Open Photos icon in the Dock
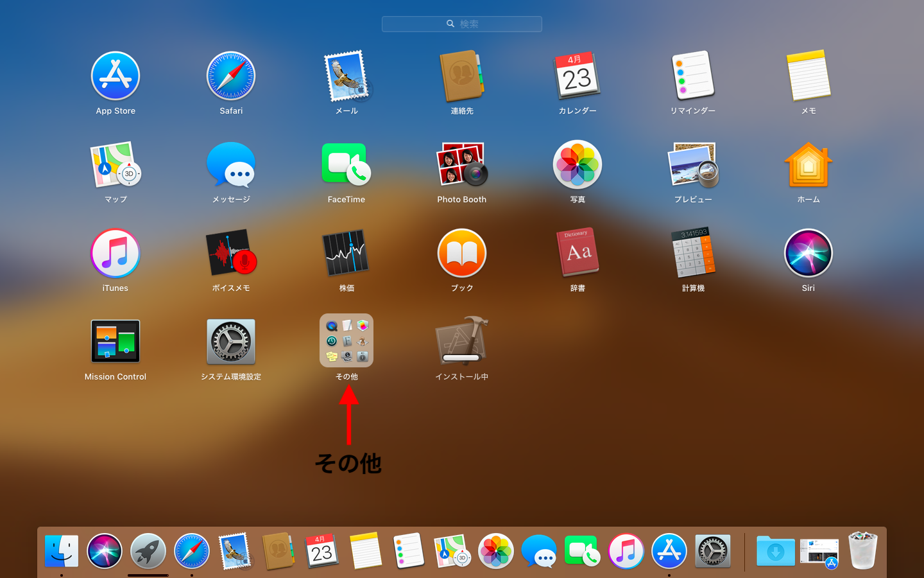The height and width of the screenshot is (578, 924). point(496,551)
